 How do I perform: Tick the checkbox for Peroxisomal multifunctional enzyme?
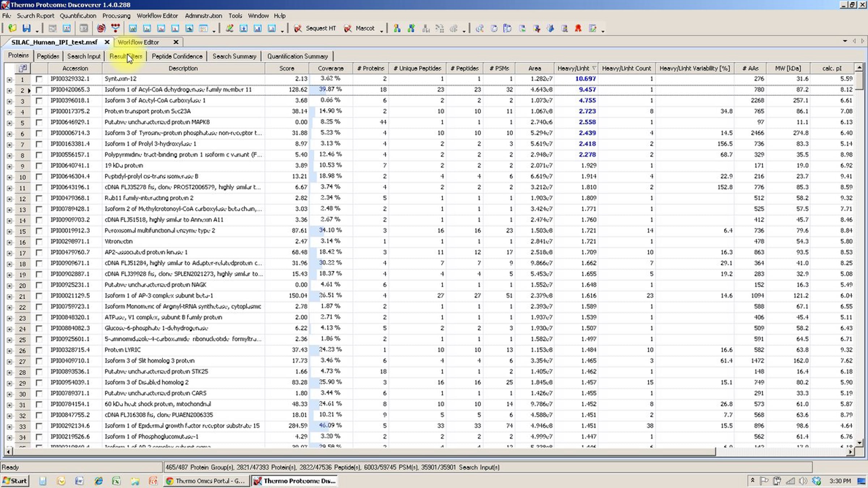click(39, 231)
